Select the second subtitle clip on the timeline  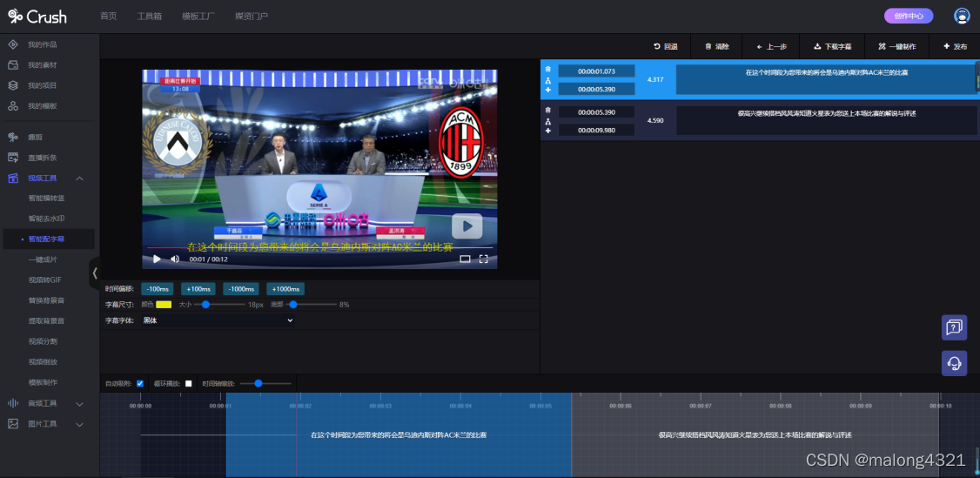pos(755,434)
